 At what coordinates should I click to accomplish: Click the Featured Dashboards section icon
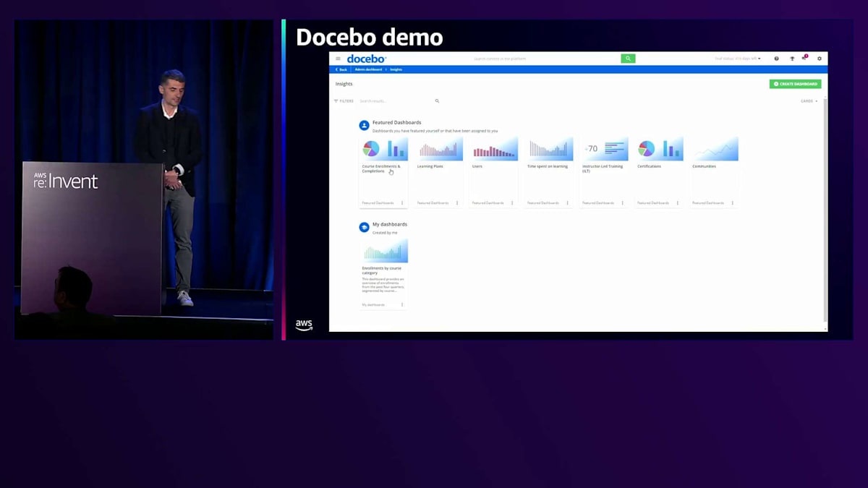click(365, 125)
